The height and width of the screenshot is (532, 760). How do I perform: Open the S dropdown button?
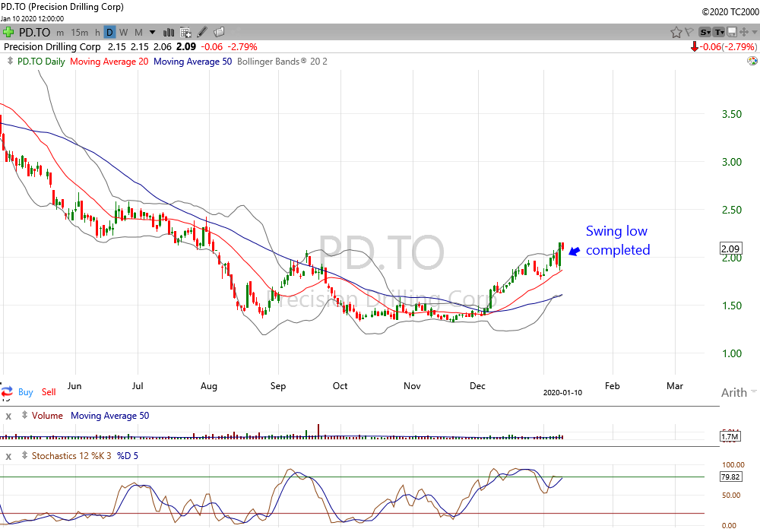[x=705, y=33]
